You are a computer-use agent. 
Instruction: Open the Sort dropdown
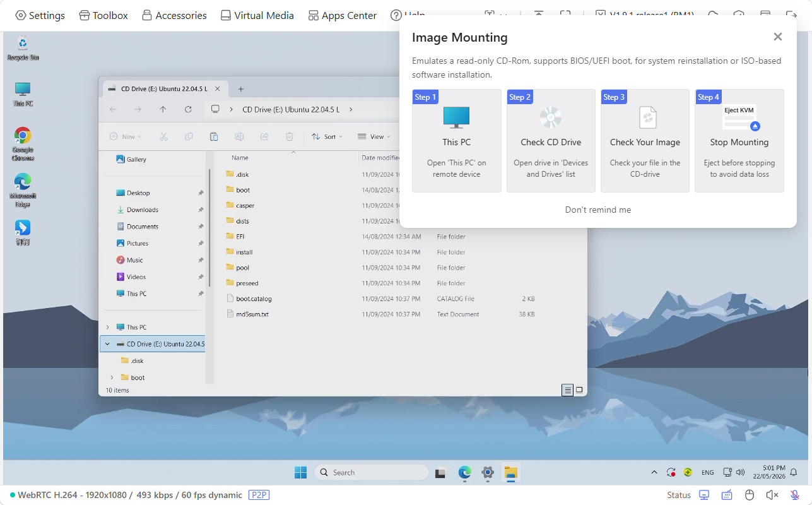[327, 136]
